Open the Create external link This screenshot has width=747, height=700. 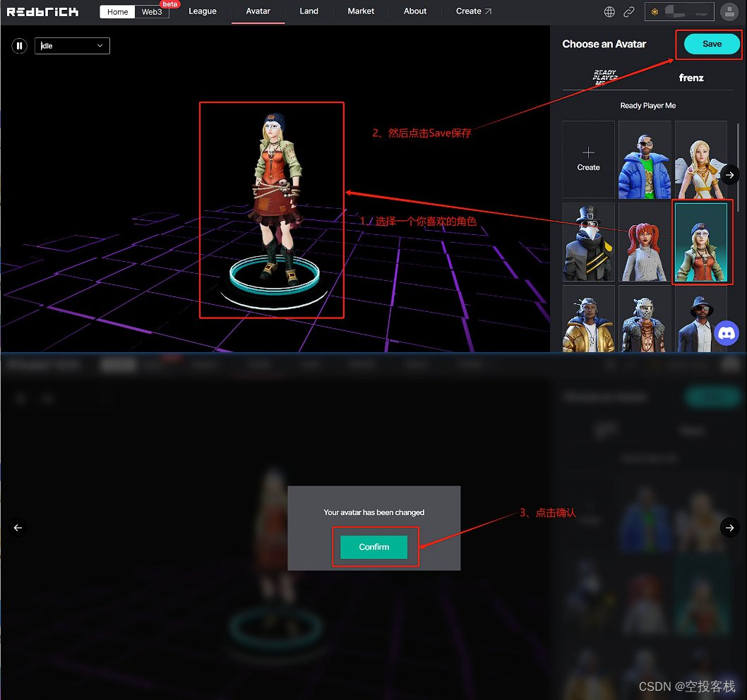474,11
